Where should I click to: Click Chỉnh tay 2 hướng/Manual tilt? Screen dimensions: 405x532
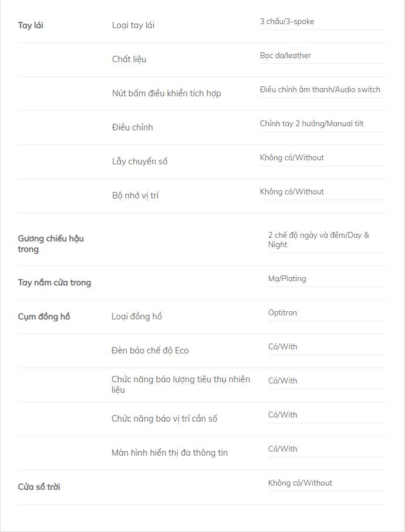point(312,123)
